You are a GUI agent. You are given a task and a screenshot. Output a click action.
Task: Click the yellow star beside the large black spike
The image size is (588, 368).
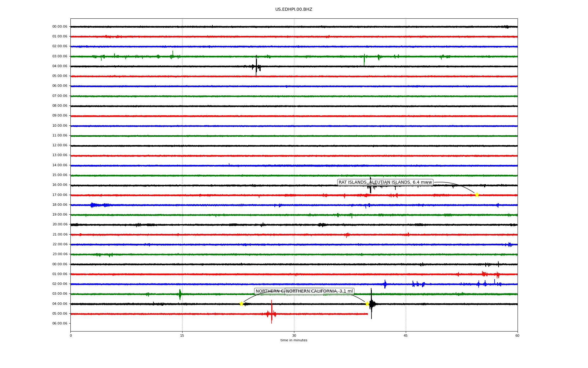coord(367,304)
